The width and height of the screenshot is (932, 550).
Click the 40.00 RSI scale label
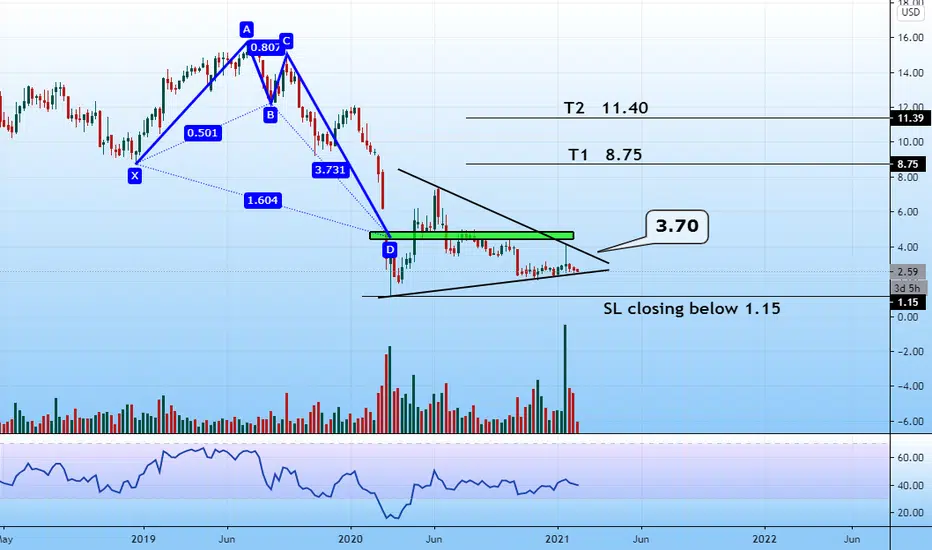(x=911, y=486)
